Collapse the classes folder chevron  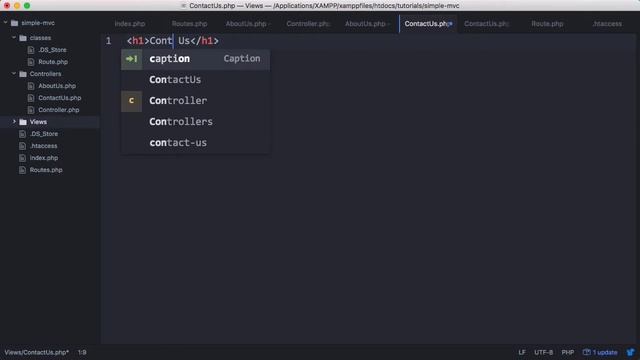pos(14,38)
